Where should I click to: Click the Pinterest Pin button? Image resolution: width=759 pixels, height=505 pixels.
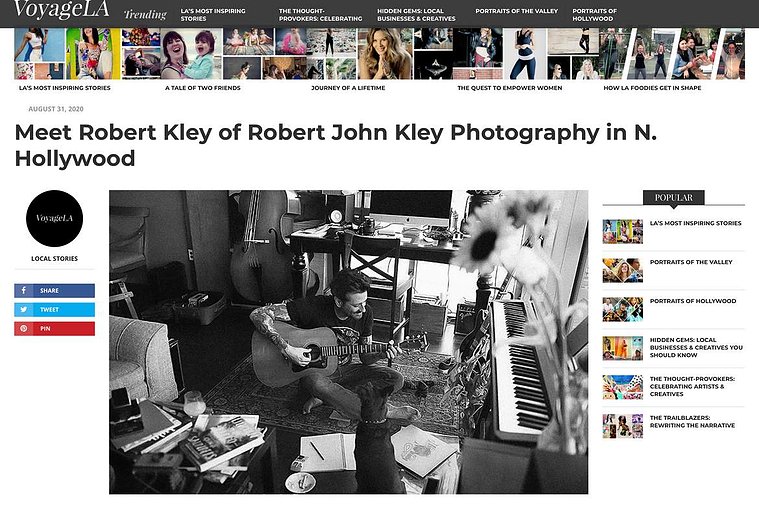click(54, 328)
